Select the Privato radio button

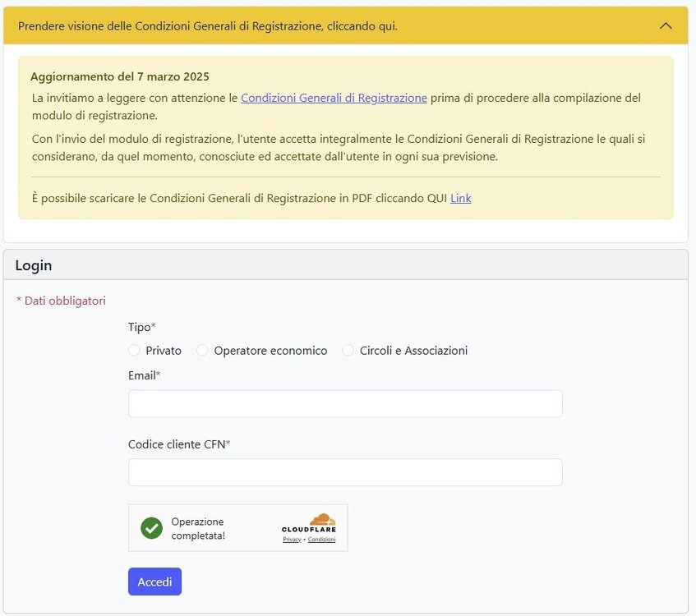point(134,351)
